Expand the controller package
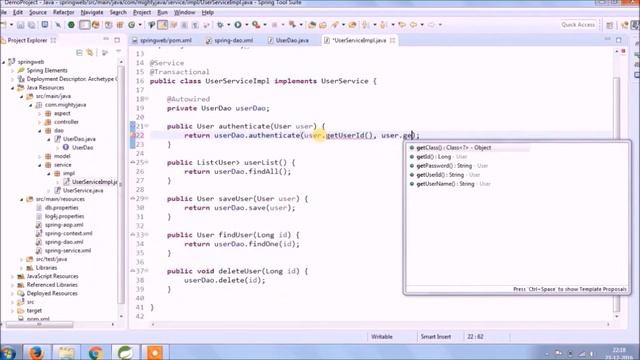Image resolution: width=640 pixels, height=360 pixels. pyautogui.click(x=40, y=122)
